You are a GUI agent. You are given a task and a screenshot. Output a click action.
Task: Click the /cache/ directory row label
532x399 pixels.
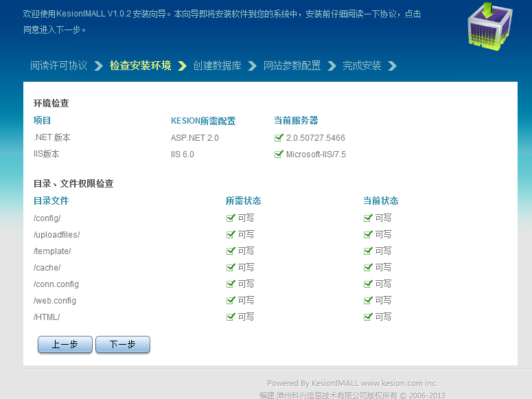click(x=47, y=268)
